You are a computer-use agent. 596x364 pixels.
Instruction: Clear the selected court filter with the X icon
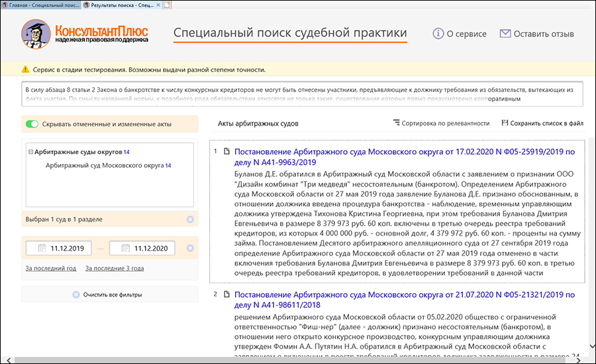(x=190, y=219)
